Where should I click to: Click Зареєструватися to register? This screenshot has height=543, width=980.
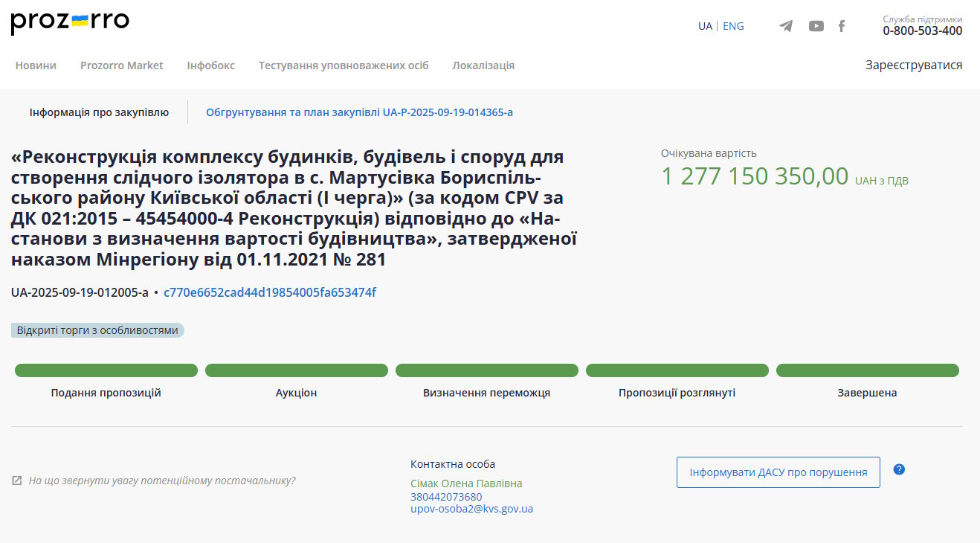pyautogui.click(x=914, y=65)
